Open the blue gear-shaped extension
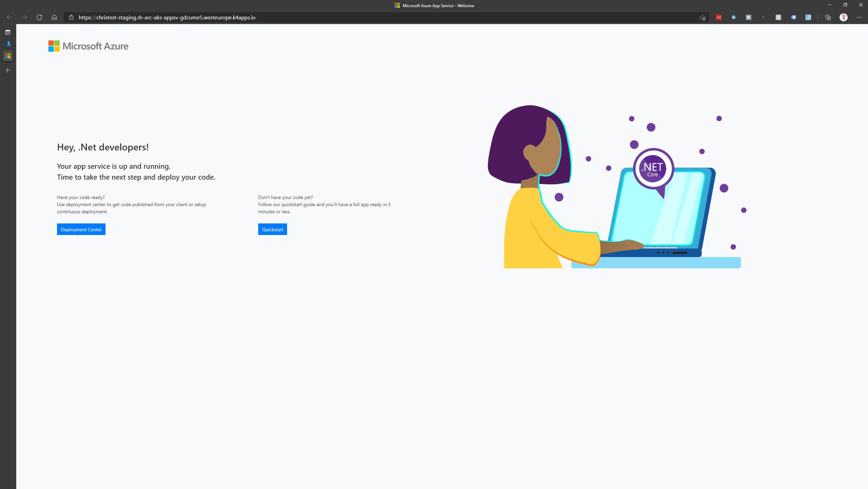Viewport: 868px width, 489px height. tap(733, 17)
